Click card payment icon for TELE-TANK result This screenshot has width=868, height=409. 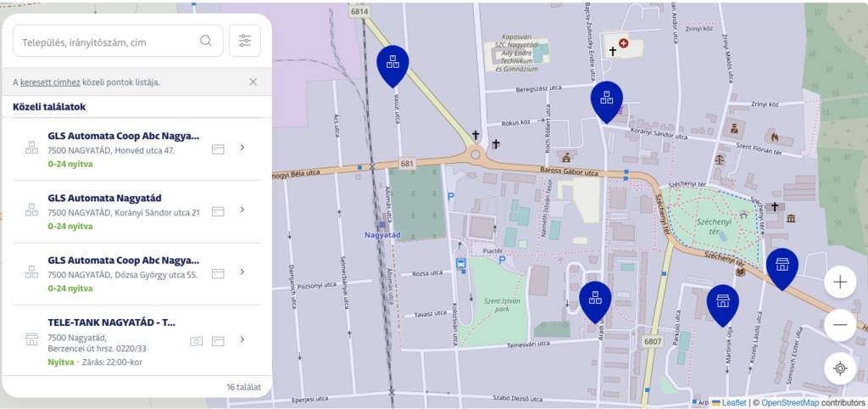(218, 341)
